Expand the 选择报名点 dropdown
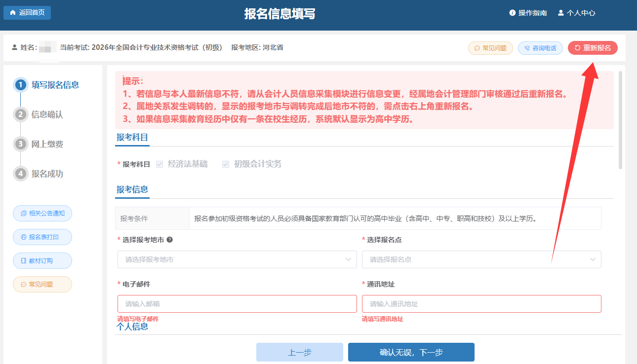Screen dimensions: 637x364 tap(481, 259)
